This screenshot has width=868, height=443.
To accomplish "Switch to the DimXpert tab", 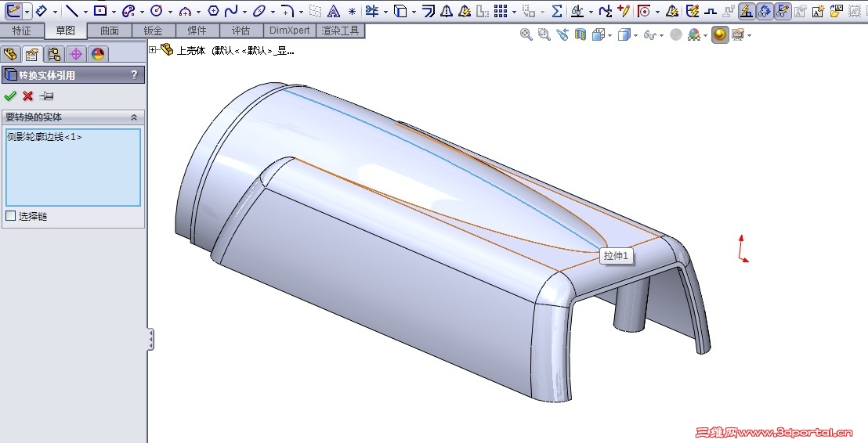I will click(290, 31).
